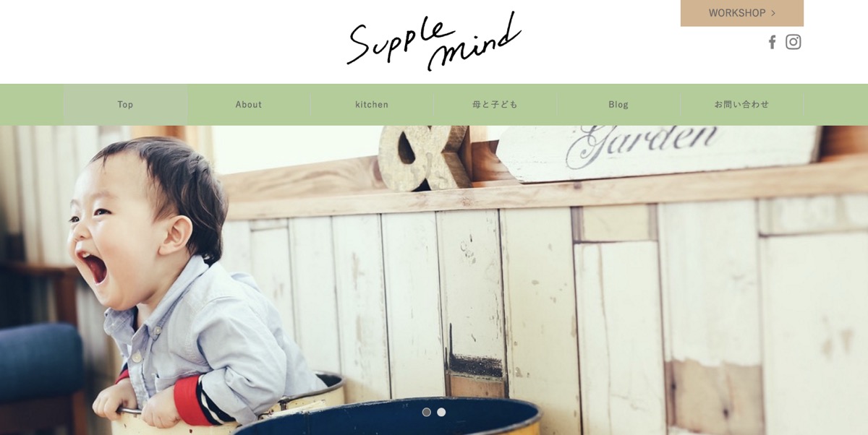Image resolution: width=868 pixels, height=435 pixels.
Task: Click the WORKSHOP button
Action: (x=742, y=13)
